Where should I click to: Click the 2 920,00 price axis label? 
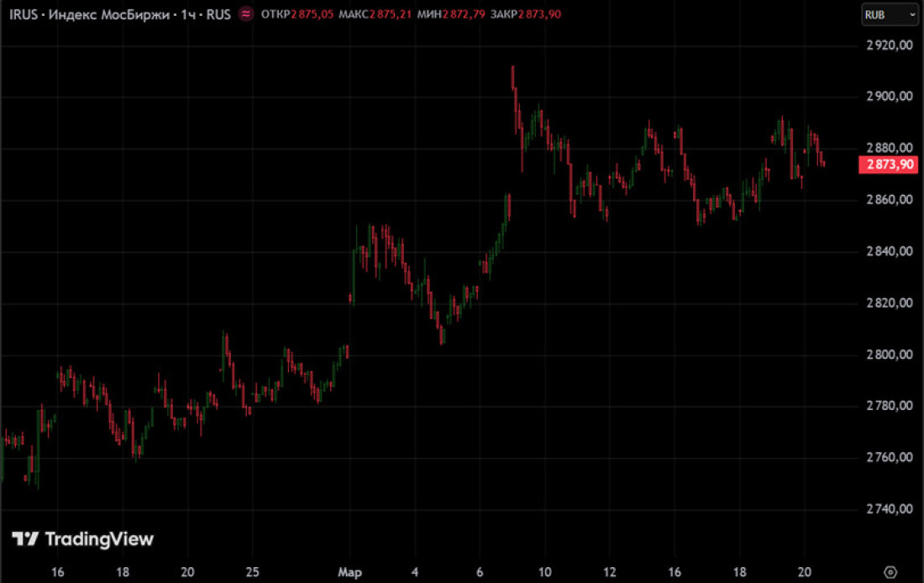pos(890,45)
